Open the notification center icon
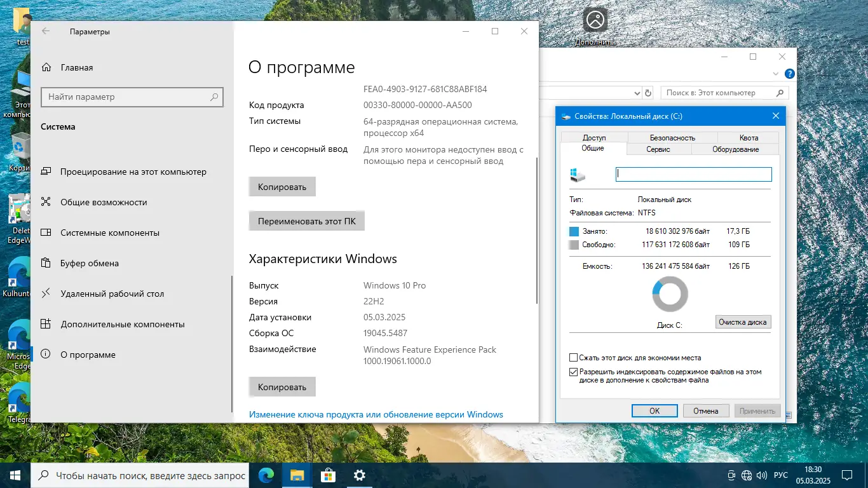This screenshot has width=868, height=488. pos(847,475)
